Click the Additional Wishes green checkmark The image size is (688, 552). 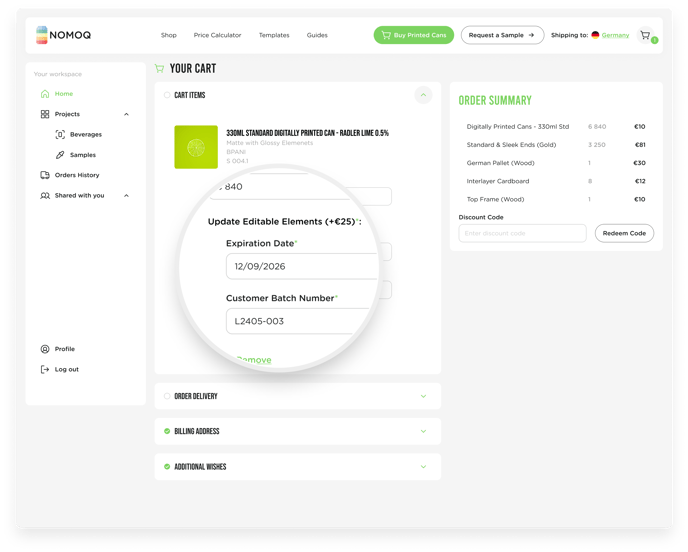[167, 467]
